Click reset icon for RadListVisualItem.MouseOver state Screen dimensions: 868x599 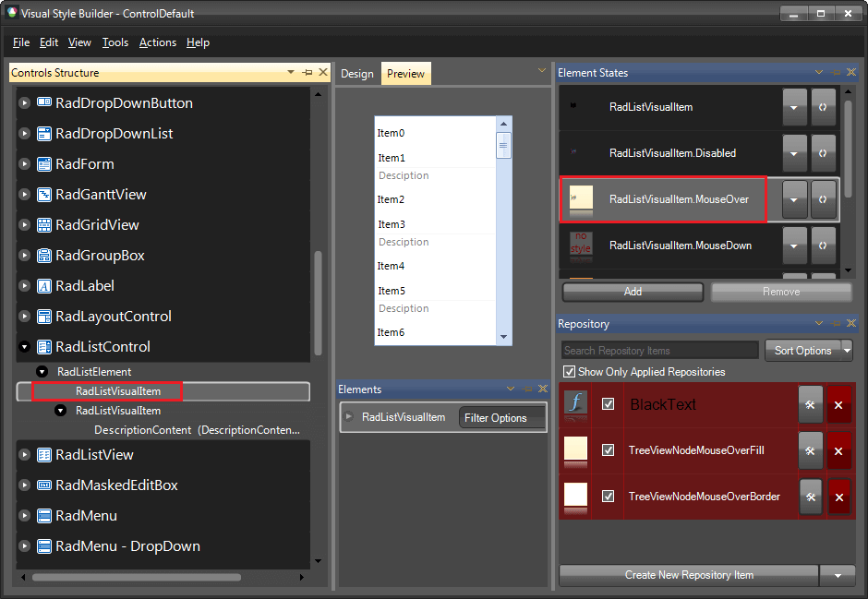pos(823,199)
